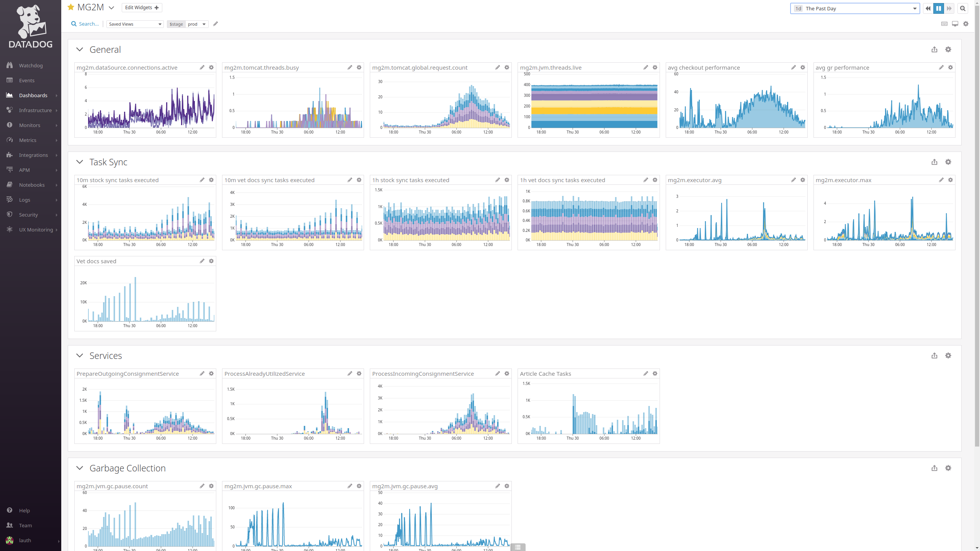The width and height of the screenshot is (980, 551).
Task: Click the Edit Widgets button
Action: tap(141, 7)
